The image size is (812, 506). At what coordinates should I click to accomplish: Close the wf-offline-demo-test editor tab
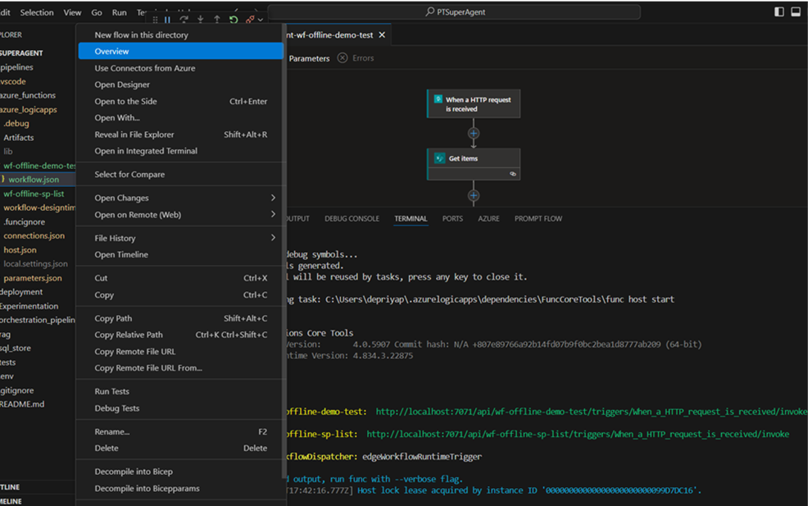382,34
